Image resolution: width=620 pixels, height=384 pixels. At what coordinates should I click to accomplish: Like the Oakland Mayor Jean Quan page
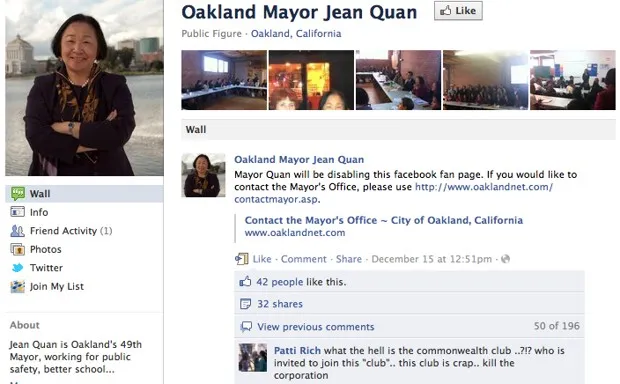pos(458,11)
